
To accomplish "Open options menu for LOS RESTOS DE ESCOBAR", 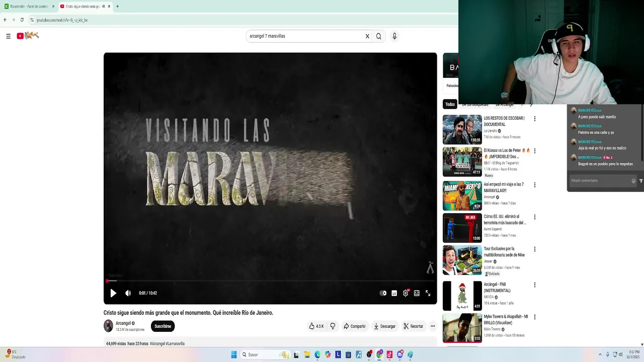I will tap(535, 119).
